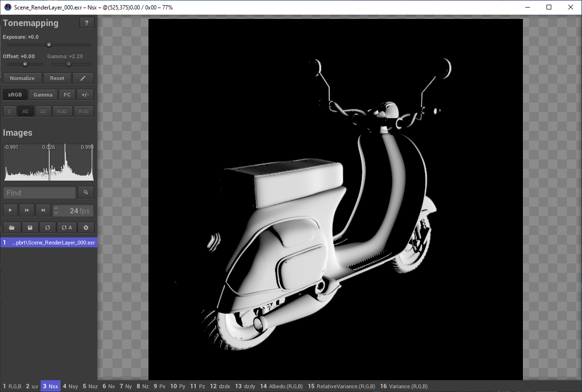The width and height of the screenshot is (582, 392).
Task: Start image sequence playback
Action: [10, 210]
